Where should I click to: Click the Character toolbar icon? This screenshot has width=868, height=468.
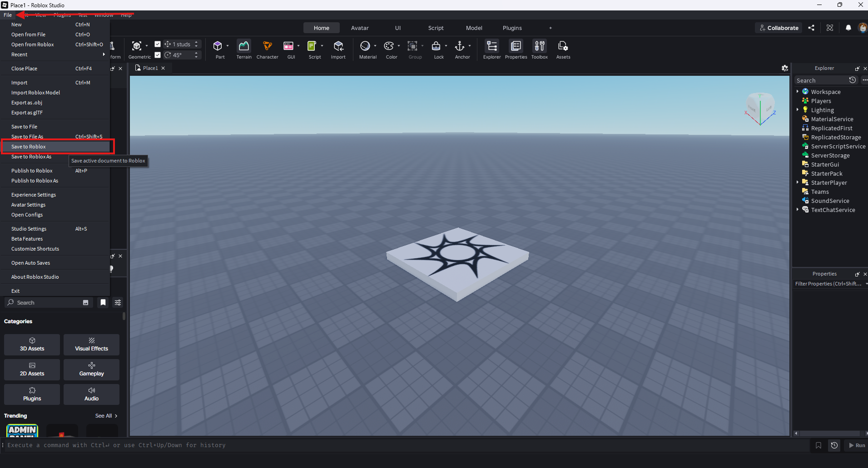point(268,46)
